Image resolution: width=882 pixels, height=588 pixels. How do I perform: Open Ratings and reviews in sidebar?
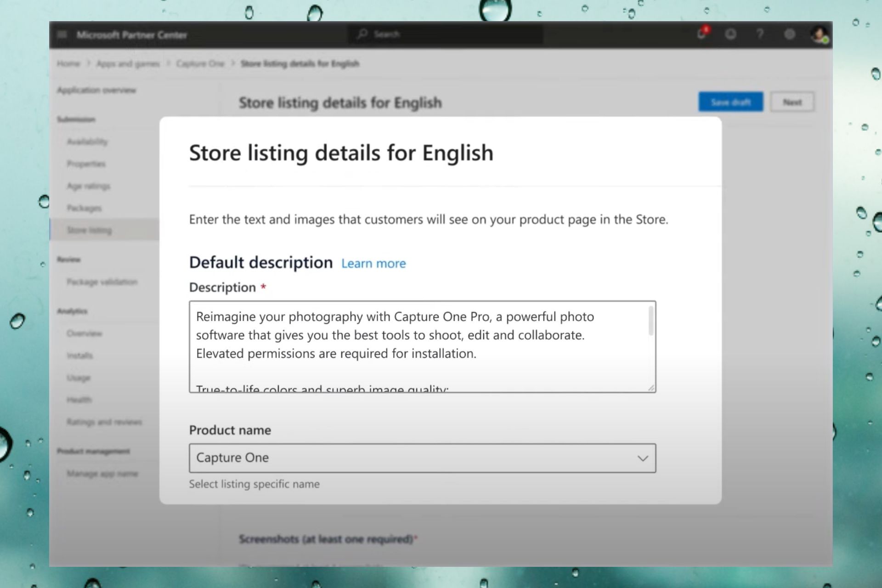(104, 422)
